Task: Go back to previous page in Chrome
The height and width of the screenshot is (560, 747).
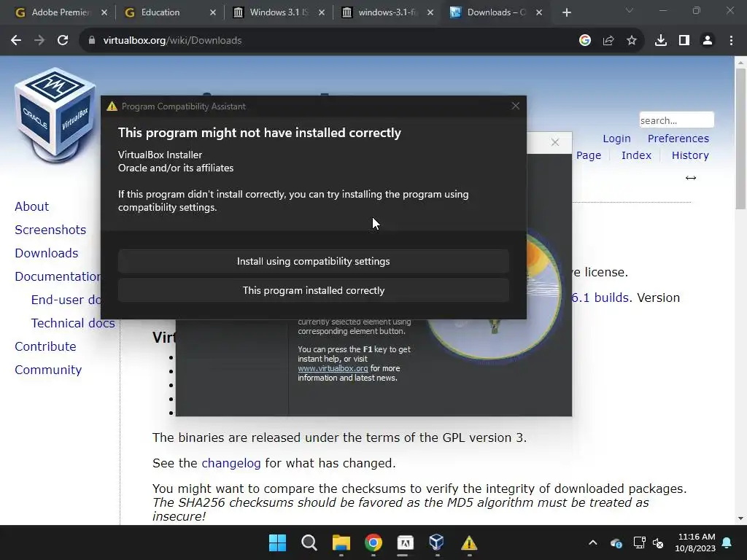Action: pos(16,41)
